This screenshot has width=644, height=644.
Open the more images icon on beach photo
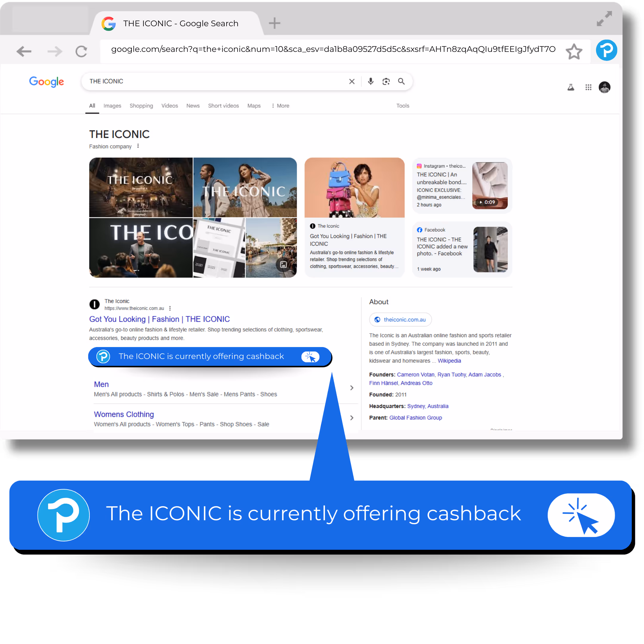click(283, 264)
